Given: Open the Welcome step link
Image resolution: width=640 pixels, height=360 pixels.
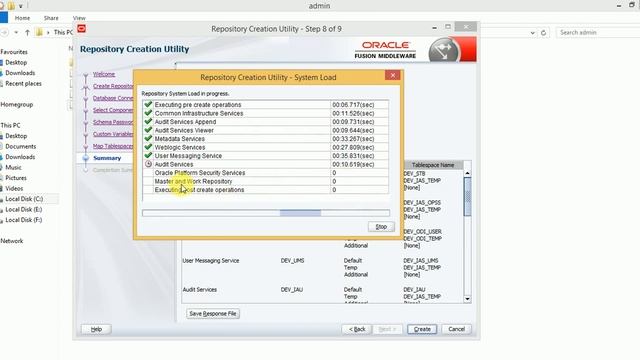Looking at the screenshot, I should pos(104,74).
